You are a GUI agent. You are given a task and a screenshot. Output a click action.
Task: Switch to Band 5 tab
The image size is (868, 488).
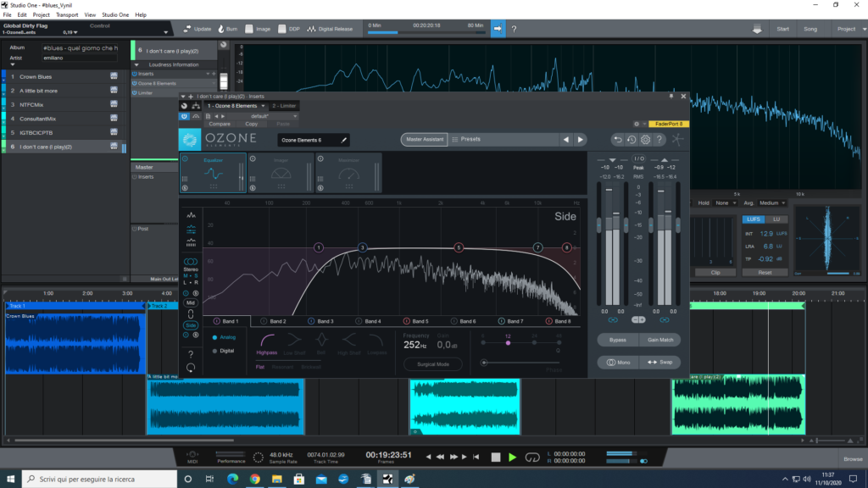click(x=415, y=321)
